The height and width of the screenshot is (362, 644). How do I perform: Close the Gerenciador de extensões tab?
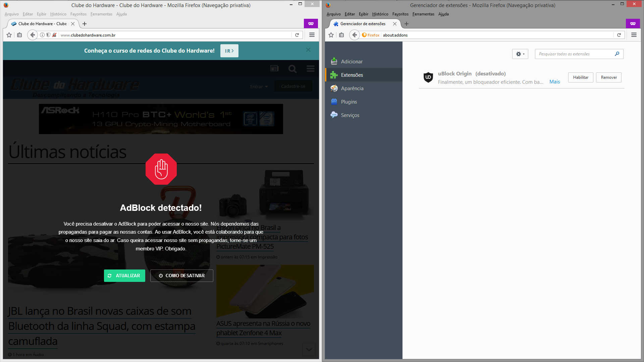point(395,24)
